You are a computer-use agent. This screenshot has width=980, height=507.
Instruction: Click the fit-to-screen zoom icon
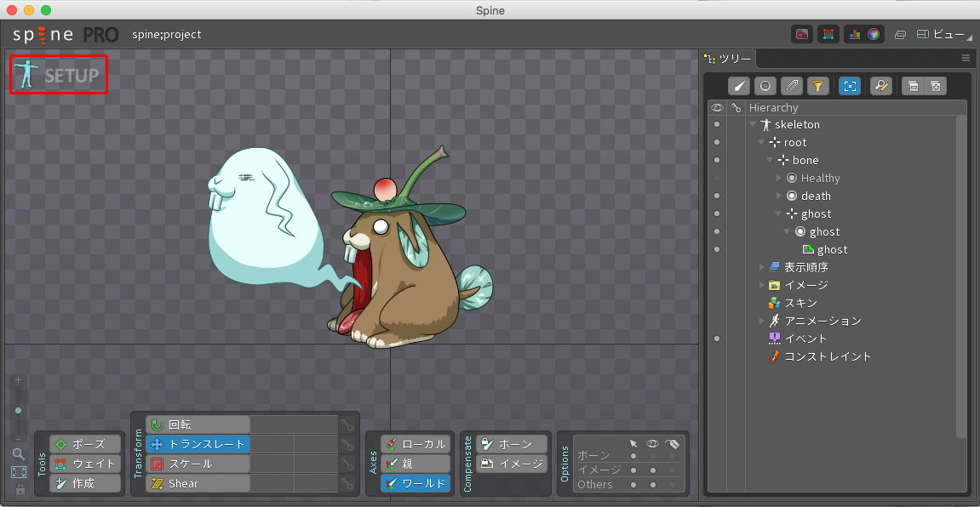[18, 473]
